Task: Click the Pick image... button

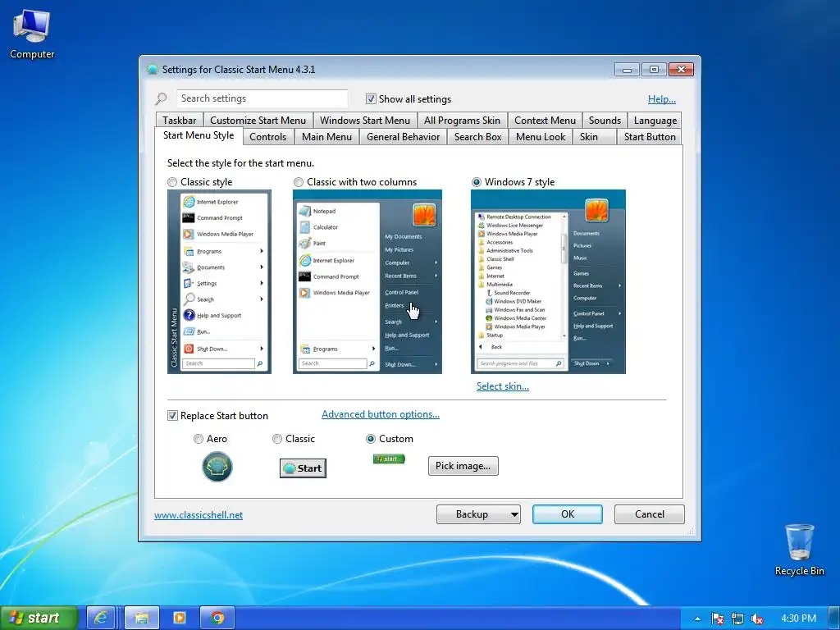Action: tap(463, 466)
